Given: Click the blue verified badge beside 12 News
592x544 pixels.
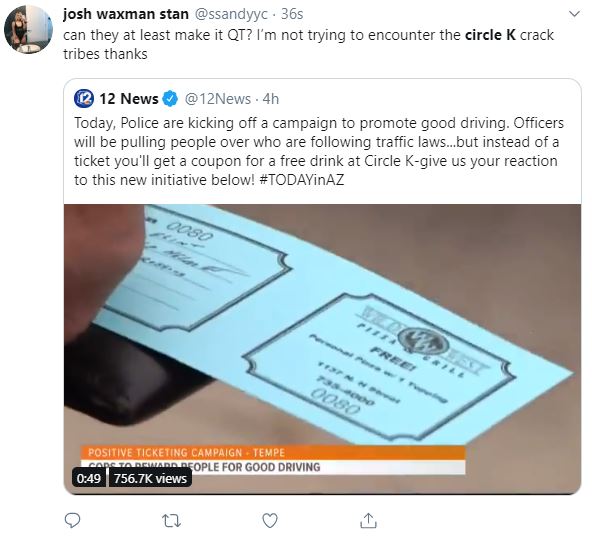Looking at the screenshot, I should click(x=170, y=99).
